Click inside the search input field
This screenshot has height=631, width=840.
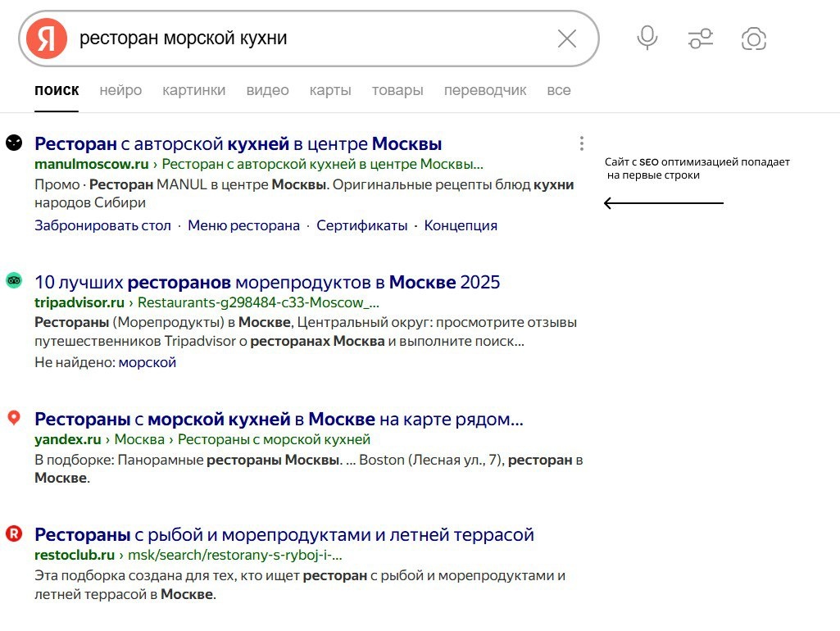click(x=246, y=39)
